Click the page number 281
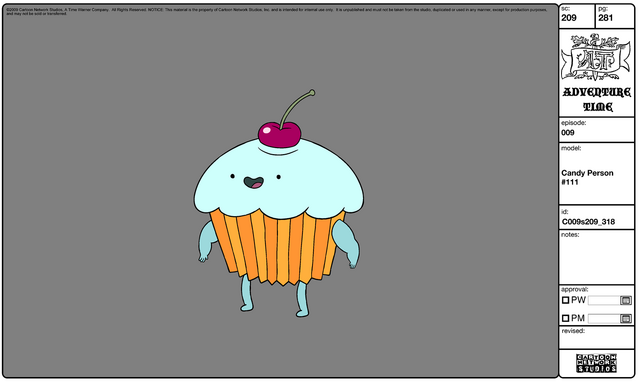640x383 pixels. click(x=606, y=18)
